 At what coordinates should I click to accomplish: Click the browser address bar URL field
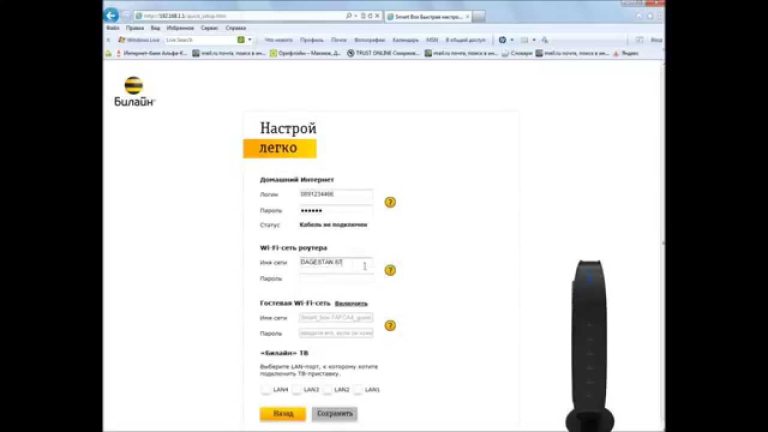tap(239, 16)
